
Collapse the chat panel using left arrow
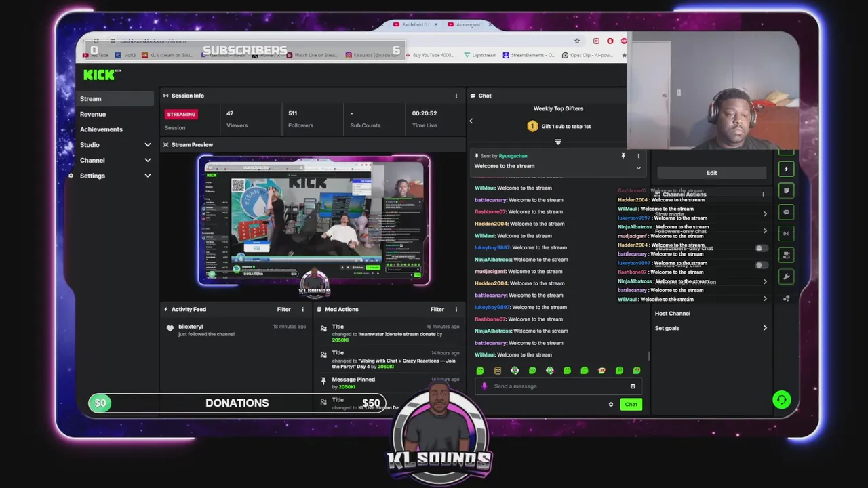coord(471,121)
